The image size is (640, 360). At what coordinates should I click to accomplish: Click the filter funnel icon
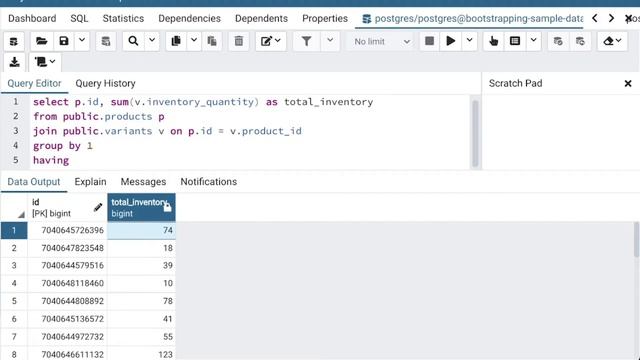(306, 41)
